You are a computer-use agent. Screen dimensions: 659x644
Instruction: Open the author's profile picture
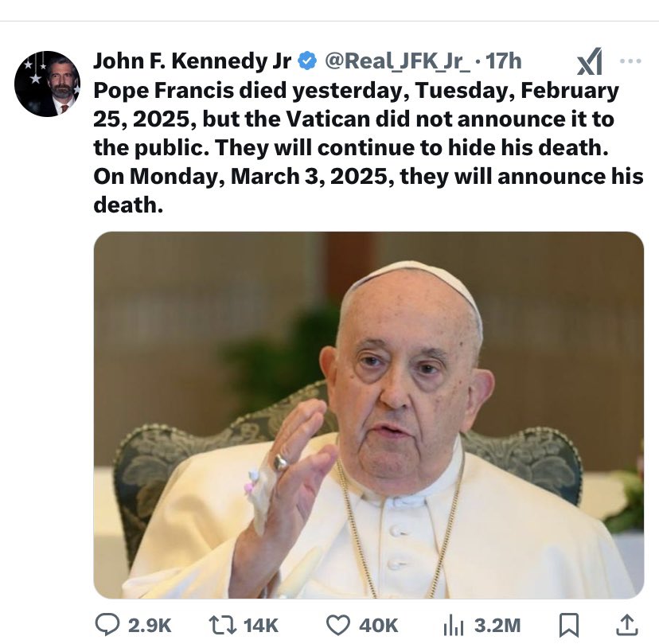pyautogui.click(x=47, y=84)
